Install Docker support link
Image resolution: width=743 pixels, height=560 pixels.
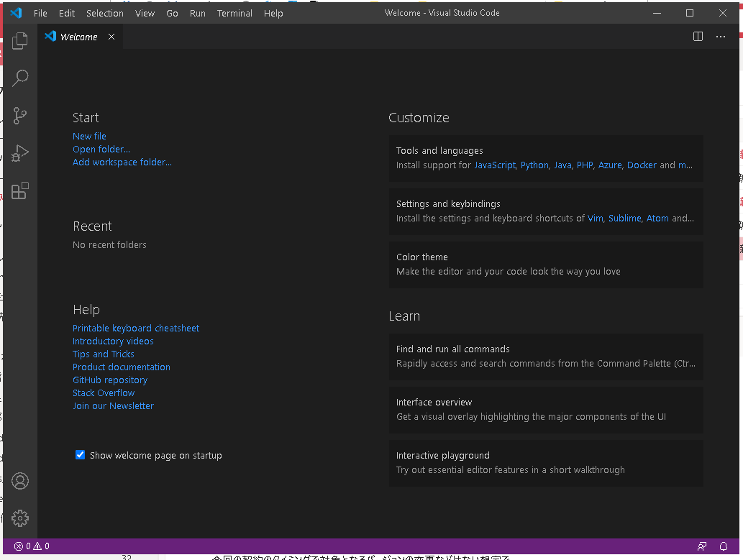(642, 165)
